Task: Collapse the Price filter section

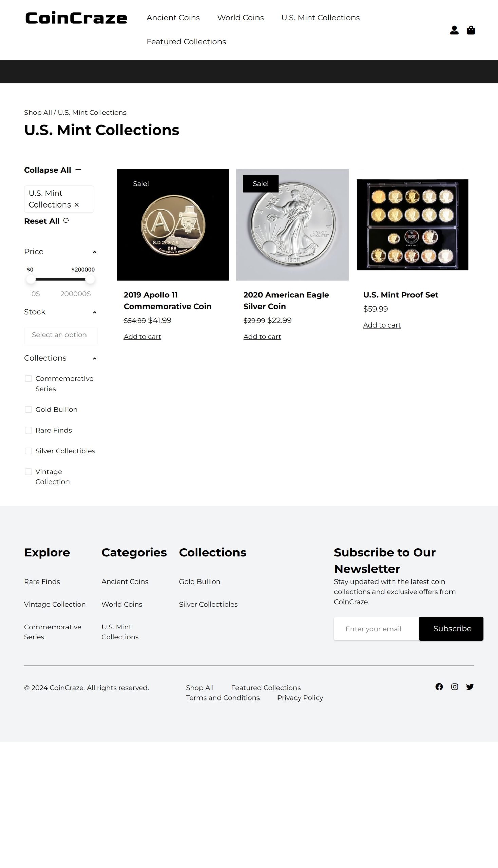Action: coord(94,252)
